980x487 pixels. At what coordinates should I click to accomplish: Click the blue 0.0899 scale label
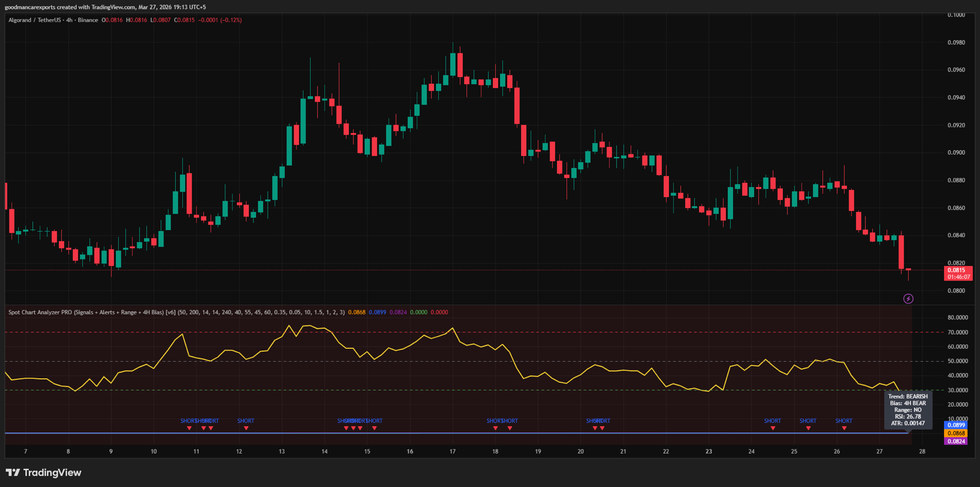point(956,425)
